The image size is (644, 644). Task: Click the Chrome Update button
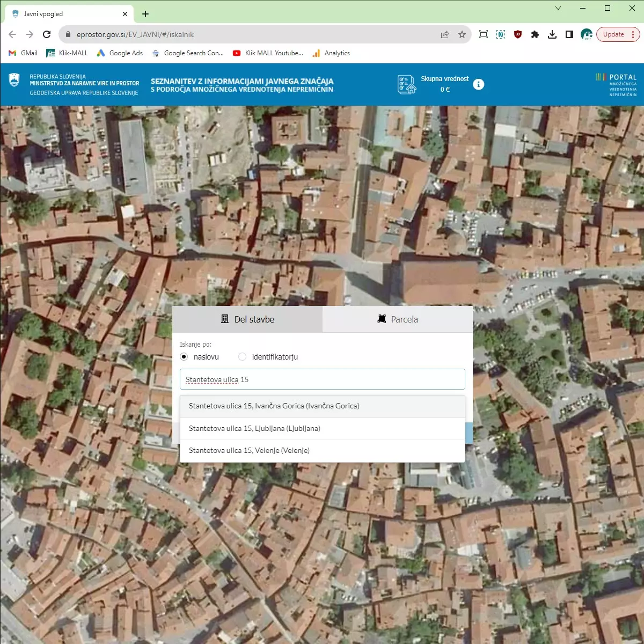[x=613, y=34]
